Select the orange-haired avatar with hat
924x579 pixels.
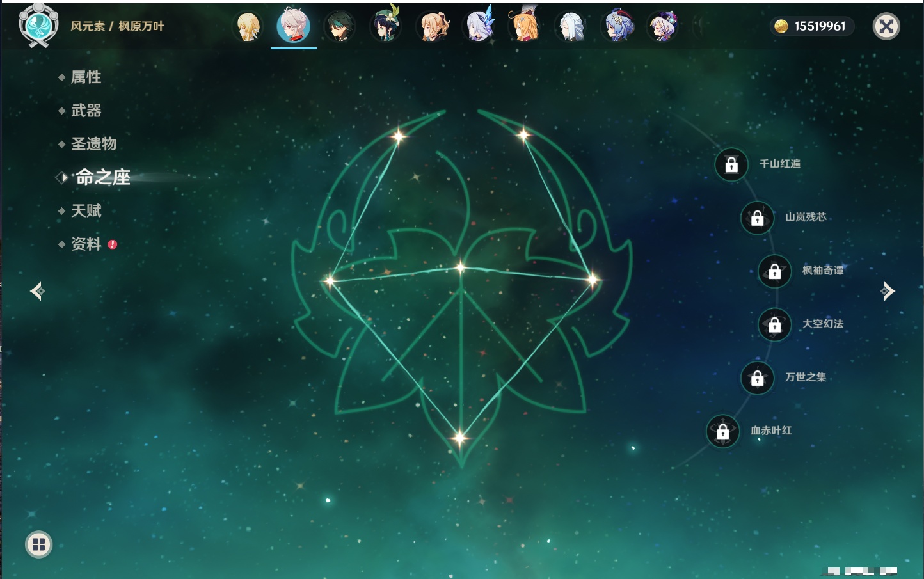(x=525, y=26)
